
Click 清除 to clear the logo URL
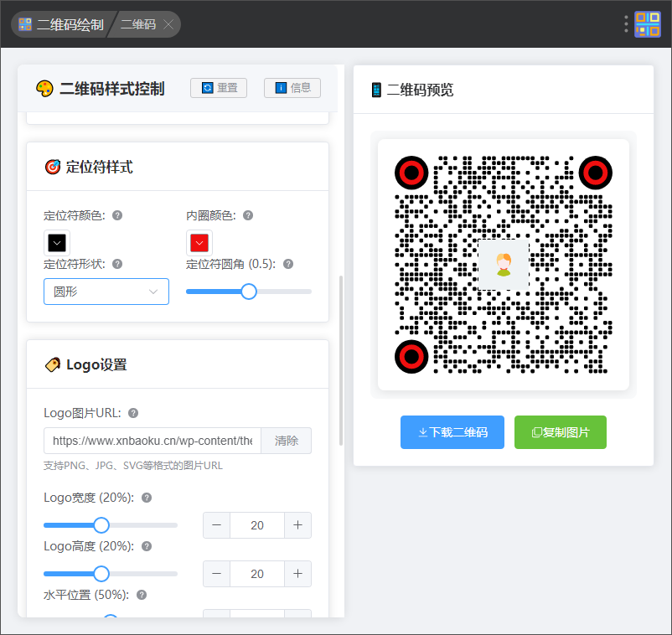(287, 441)
